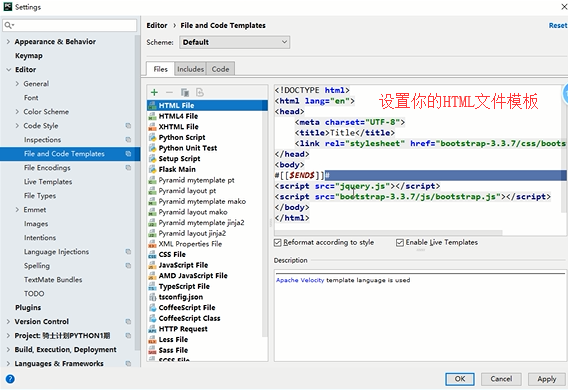
Task: Open help with the question mark icon
Action: [10, 379]
